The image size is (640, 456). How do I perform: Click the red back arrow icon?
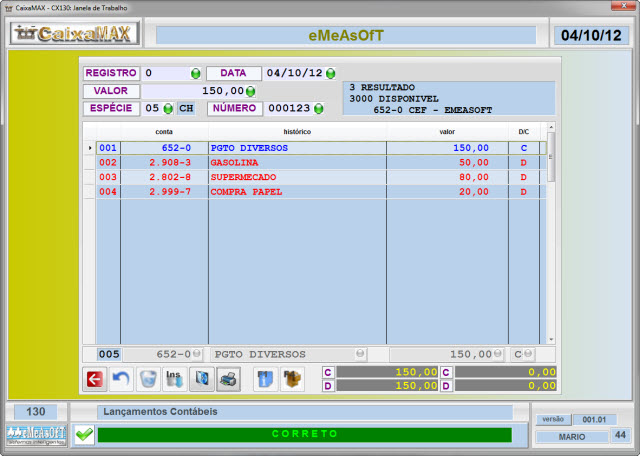(95, 379)
